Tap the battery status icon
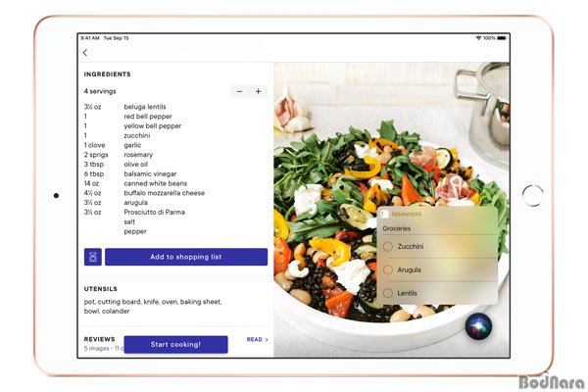 pyautogui.click(x=502, y=38)
